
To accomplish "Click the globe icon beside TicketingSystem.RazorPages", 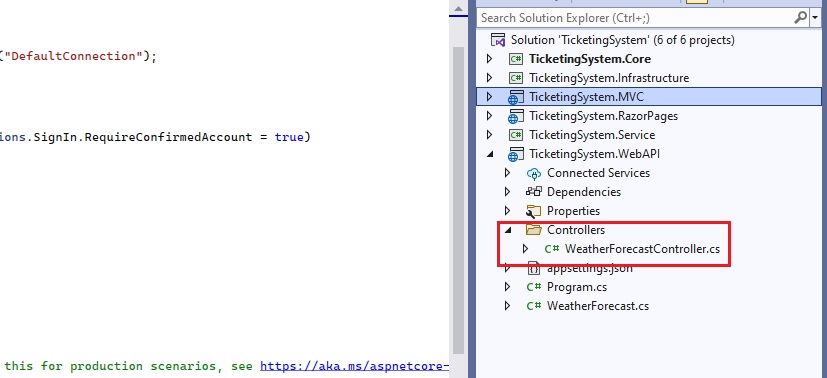I will (515, 117).
